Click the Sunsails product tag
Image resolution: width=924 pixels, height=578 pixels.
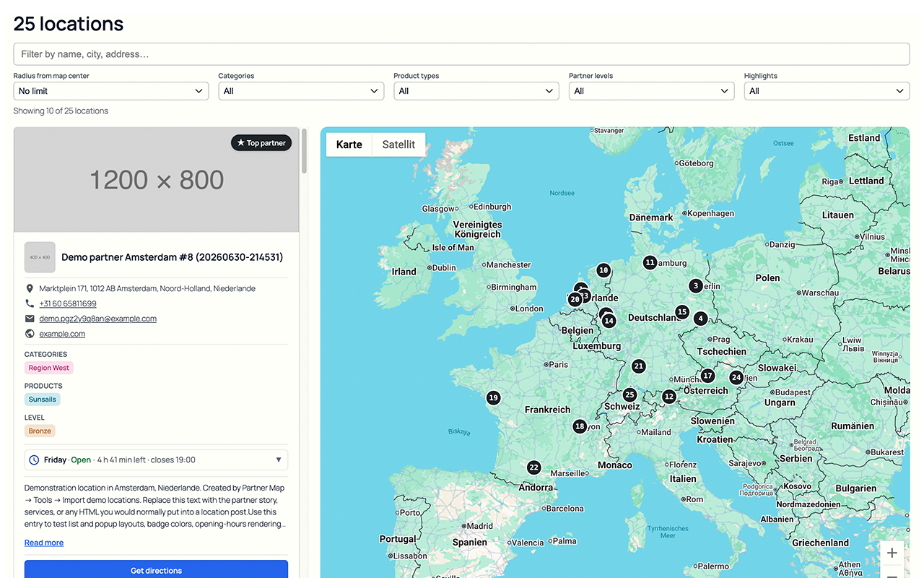click(x=43, y=400)
